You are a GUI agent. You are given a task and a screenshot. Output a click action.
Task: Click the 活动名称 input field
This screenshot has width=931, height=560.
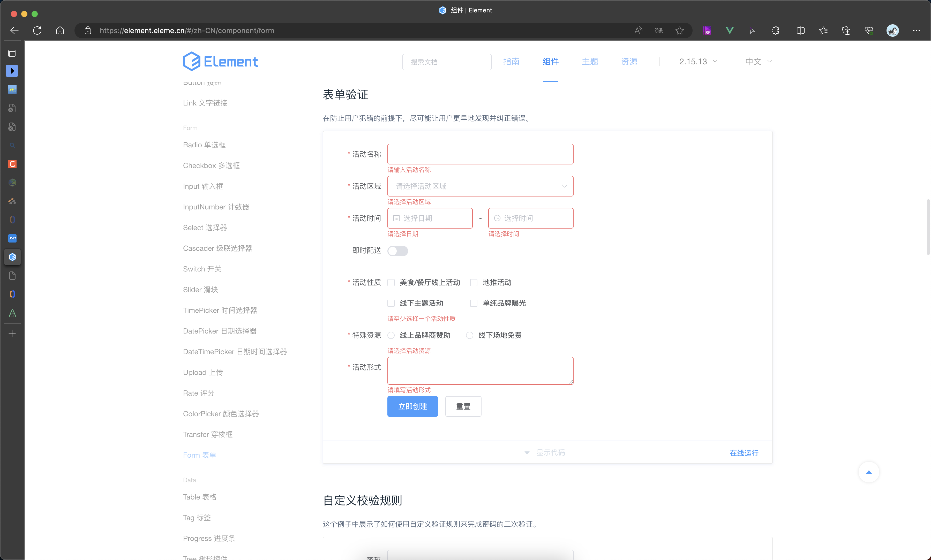tap(480, 154)
